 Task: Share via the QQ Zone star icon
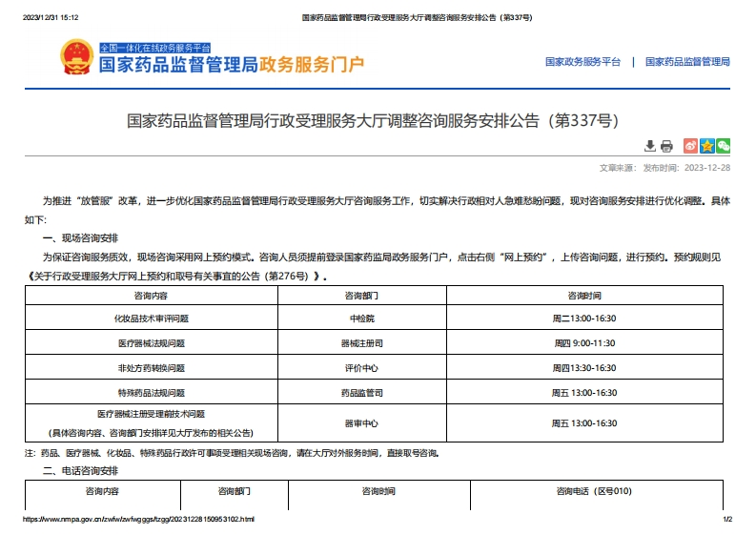coord(707,146)
